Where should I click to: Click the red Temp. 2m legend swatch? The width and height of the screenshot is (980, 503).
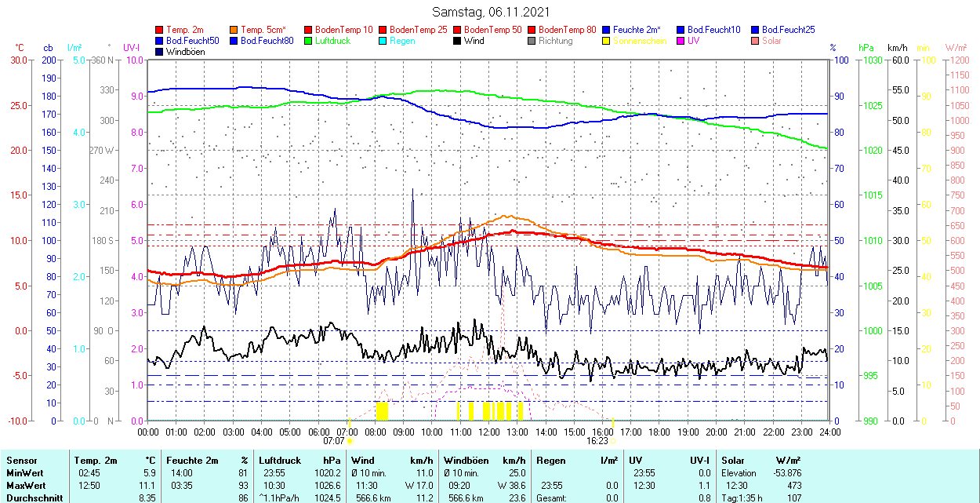[x=160, y=30]
